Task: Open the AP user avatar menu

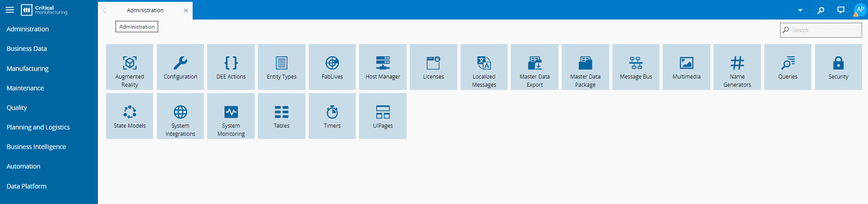Action: coord(860,10)
